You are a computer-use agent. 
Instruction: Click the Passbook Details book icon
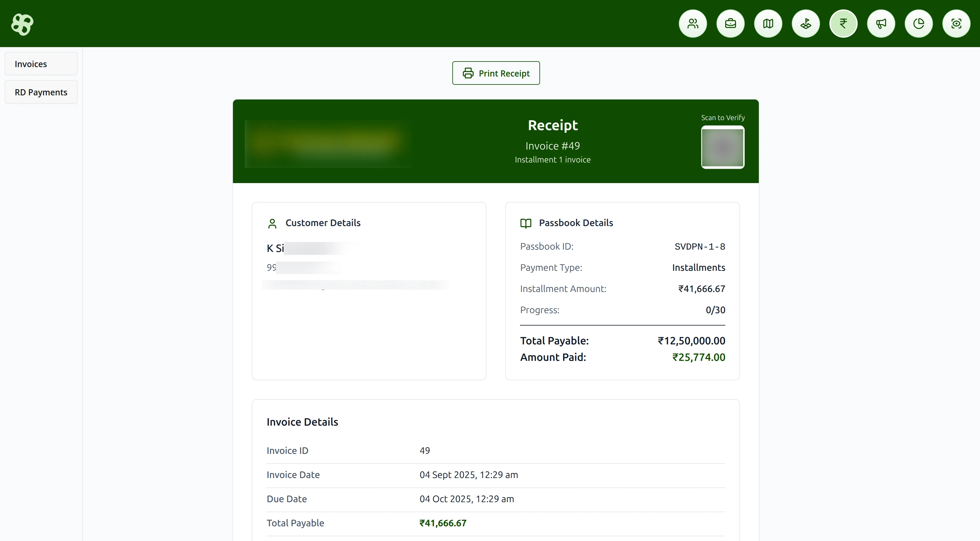pos(525,223)
